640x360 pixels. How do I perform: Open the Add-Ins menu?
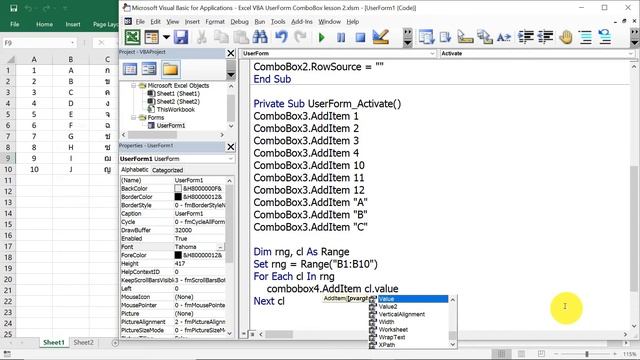pos(302,22)
